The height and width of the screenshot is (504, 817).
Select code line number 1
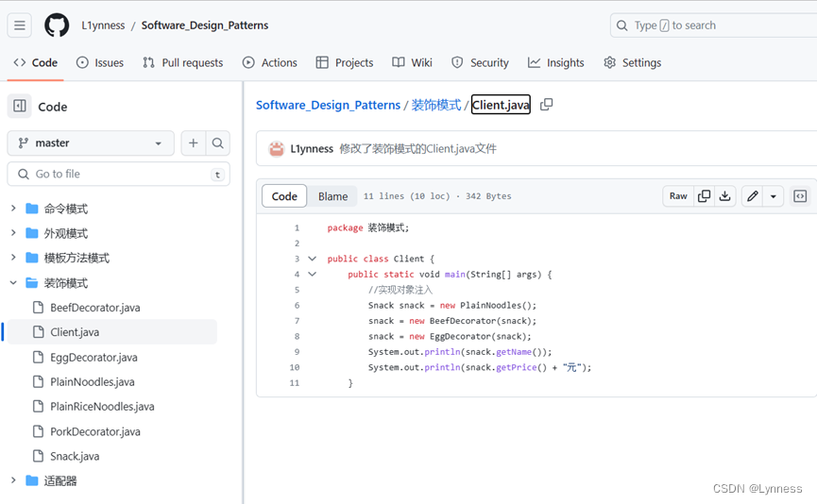coord(297,227)
